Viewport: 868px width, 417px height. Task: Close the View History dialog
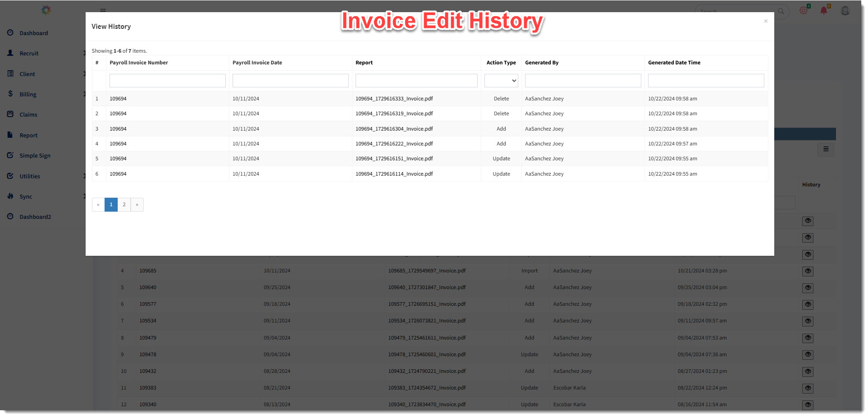pyautogui.click(x=766, y=21)
